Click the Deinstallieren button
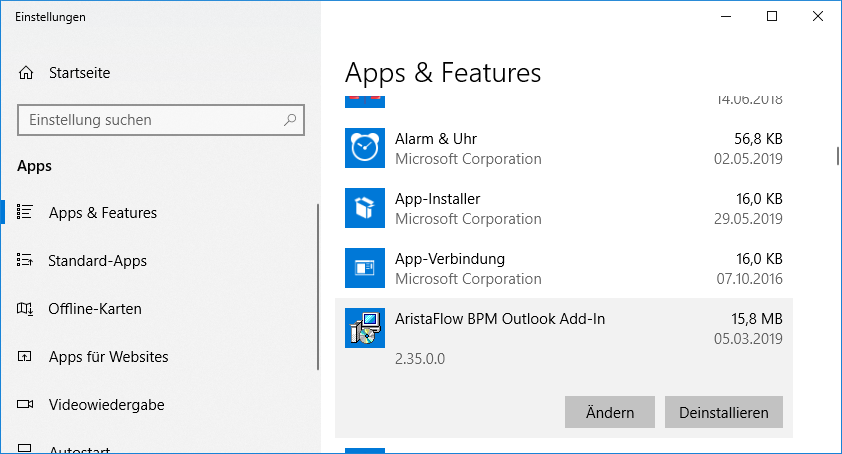 pyautogui.click(x=723, y=412)
